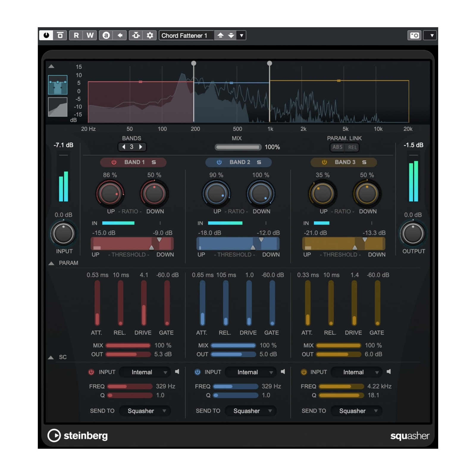
Task: Select the ABS parameter link mode
Action: pos(337,147)
